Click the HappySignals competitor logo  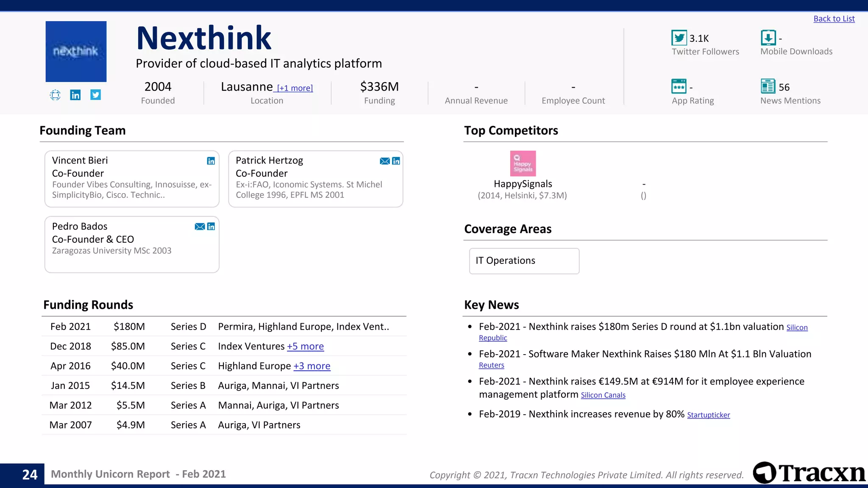(x=523, y=164)
